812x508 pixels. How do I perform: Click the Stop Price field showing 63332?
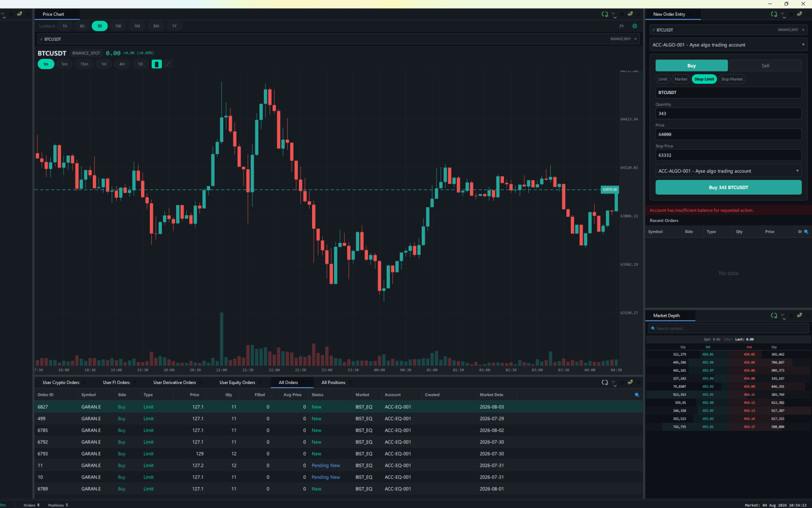[x=728, y=155]
